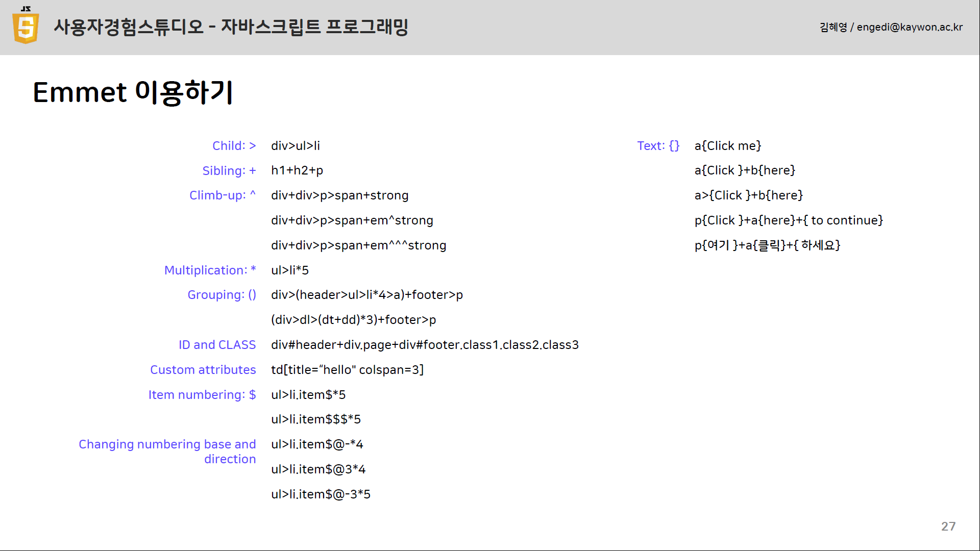980x551 pixels.
Task: Click the slide title 'Emmet 이용하기'
Action: 133,92
